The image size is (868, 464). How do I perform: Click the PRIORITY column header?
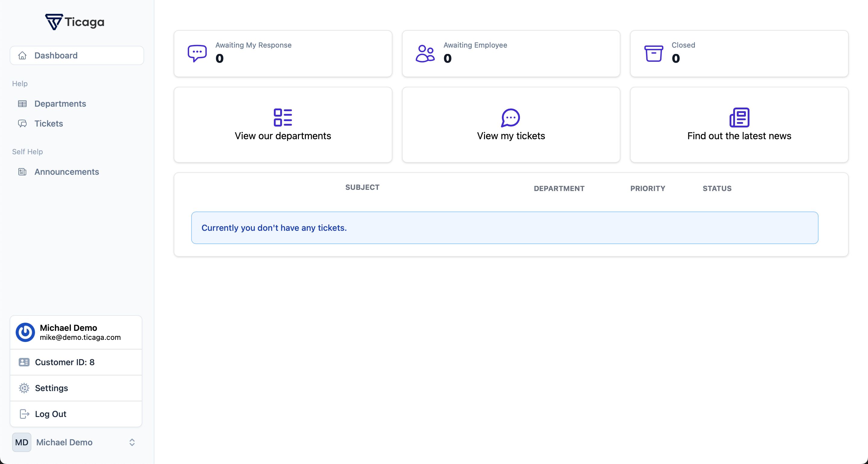tap(648, 189)
